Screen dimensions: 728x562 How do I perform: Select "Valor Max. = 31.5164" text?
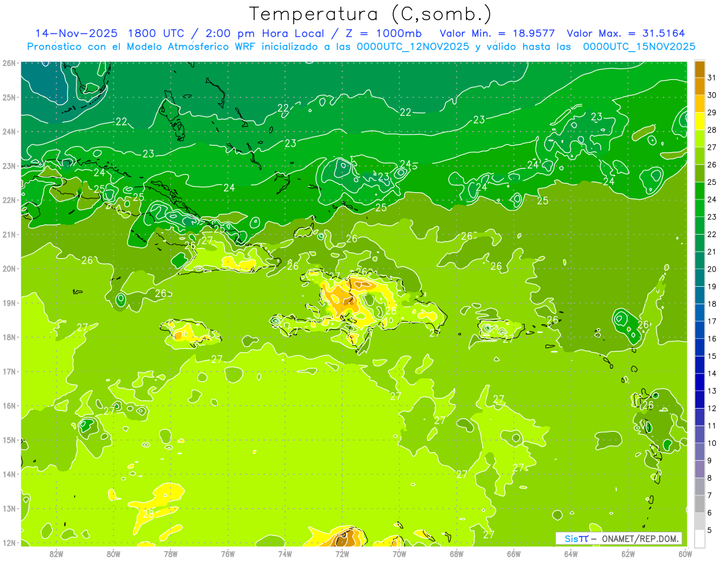[626, 33]
